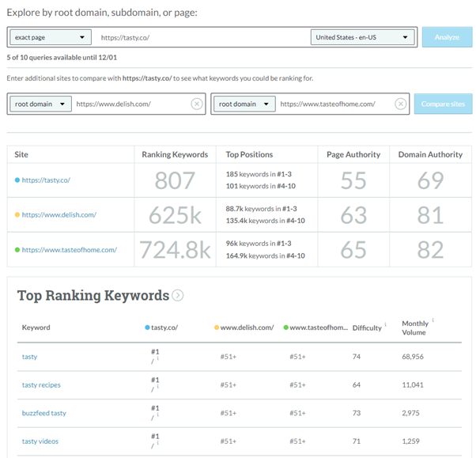Open https://tasty.co/ link in Site table
Viewport: 476px width, 458px height.
[46, 180]
